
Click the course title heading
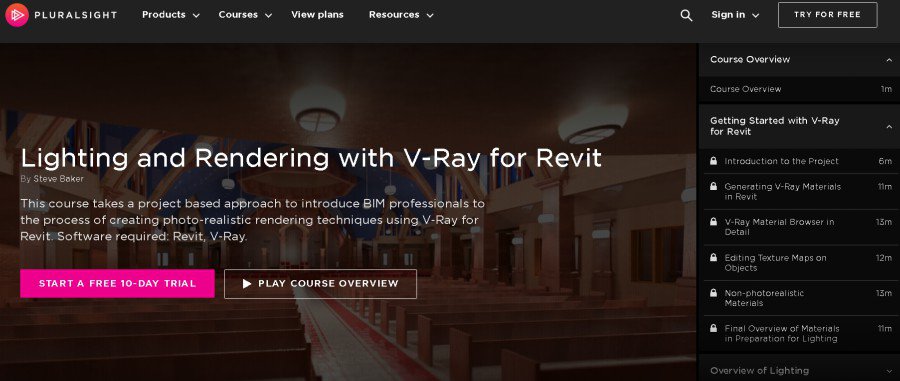tap(311, 158)
